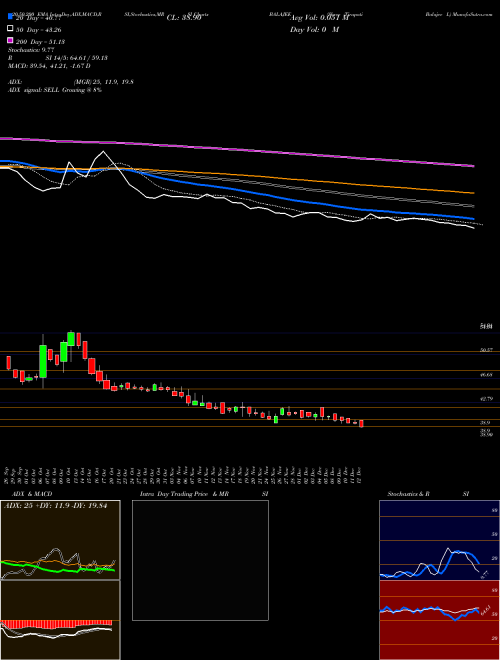Screen dimensions: 500x660
Task: Click the tall green candlestick with the longest body
Action: (x=43, y=361)
